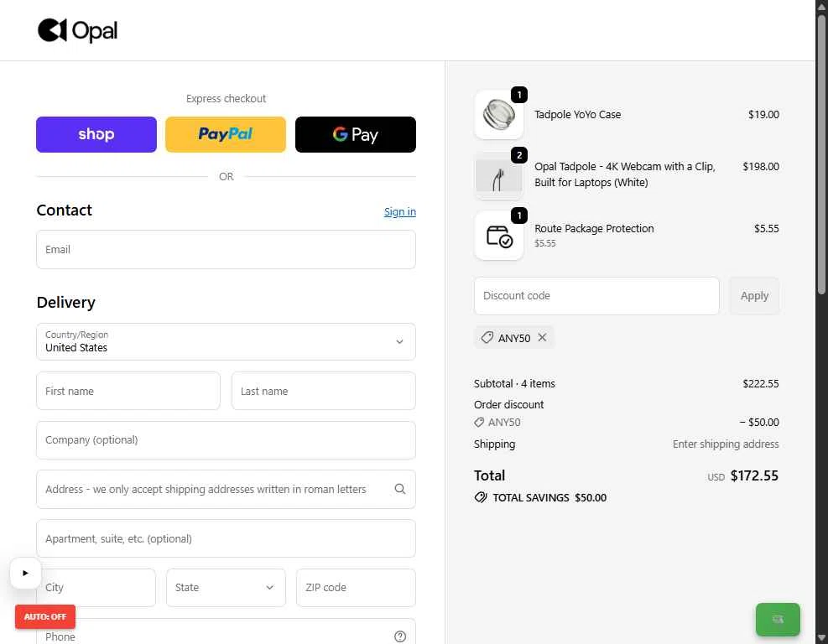Click the Route Package Protection icon
This screenshot has height=644, width=828.
(499, 236)
